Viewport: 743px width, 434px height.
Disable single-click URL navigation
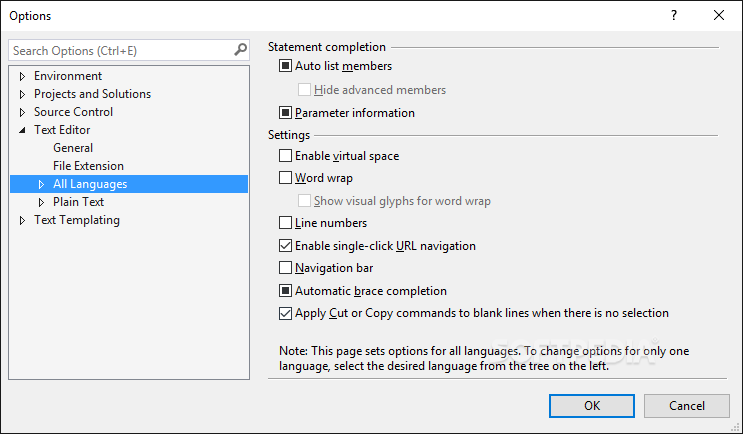pyautogui.click(x=285, y=245)
